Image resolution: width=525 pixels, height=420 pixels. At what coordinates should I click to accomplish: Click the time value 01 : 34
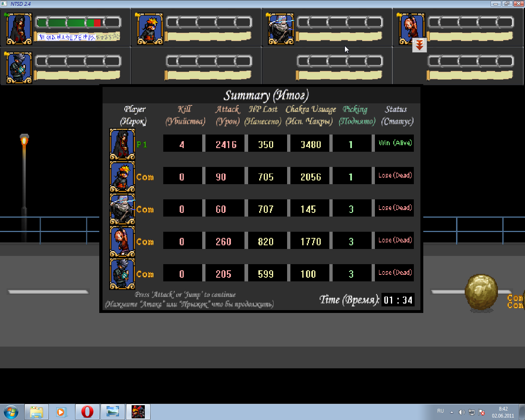coord(398,300)
